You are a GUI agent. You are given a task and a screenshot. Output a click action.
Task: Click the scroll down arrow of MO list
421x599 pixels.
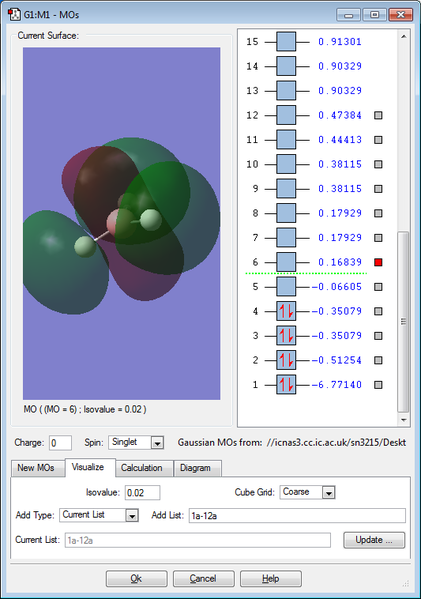click(403, 419)
